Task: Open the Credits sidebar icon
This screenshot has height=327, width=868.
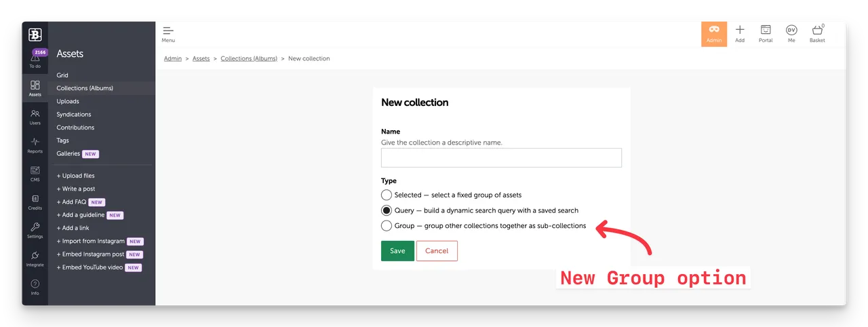Action: pyautogui.click(x=35, y=199)
